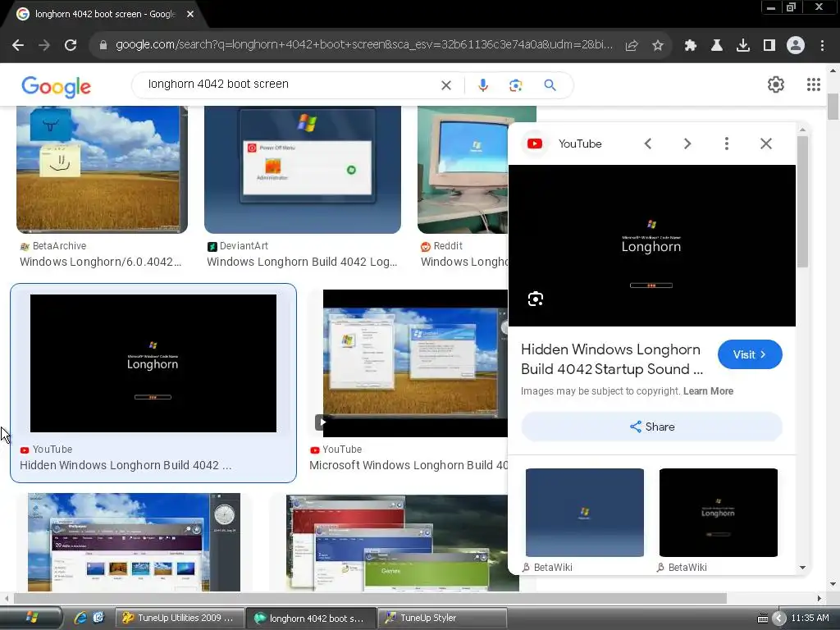
Task: Click the Share button
Action: pyautogui.click(x=651, y=427)
